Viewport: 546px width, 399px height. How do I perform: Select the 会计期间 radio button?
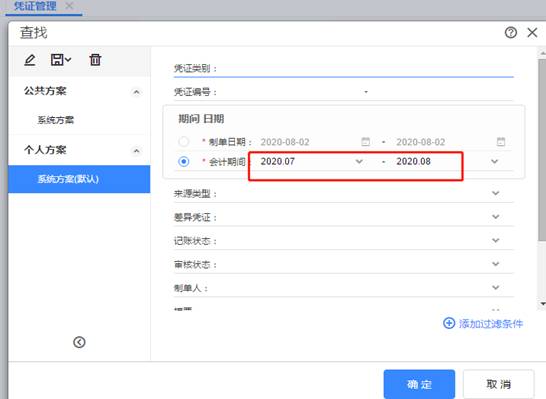tap(184, 162)
